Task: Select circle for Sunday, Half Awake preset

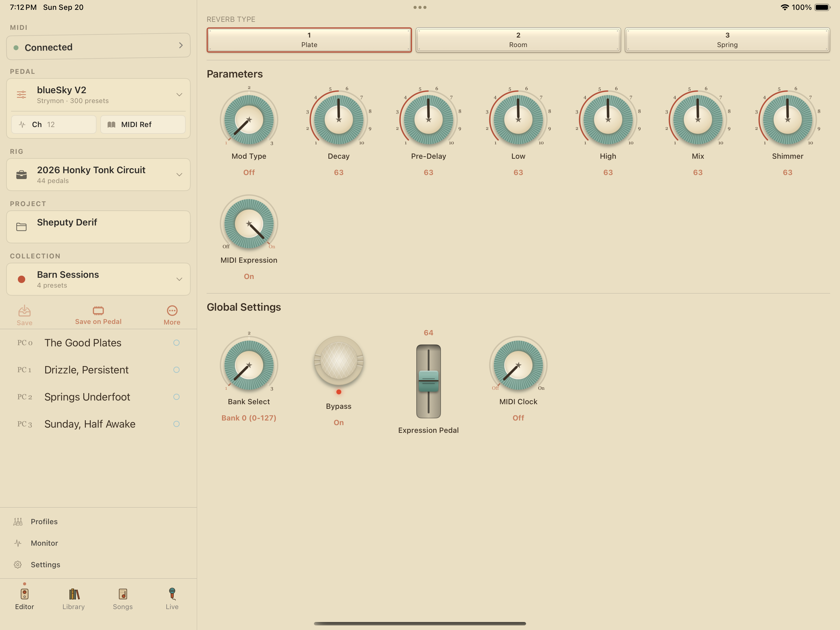Action: click(176, 424)
